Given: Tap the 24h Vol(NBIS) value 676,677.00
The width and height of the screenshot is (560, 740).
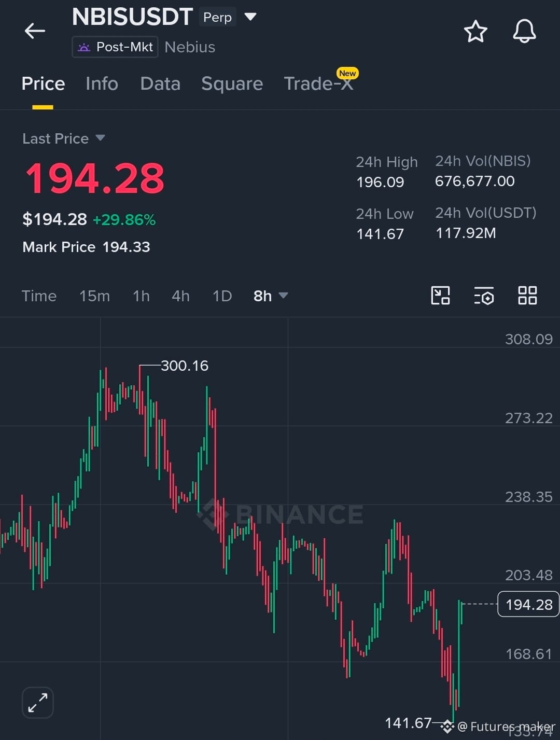Looking at the screenshot, I should coord(474,181).
